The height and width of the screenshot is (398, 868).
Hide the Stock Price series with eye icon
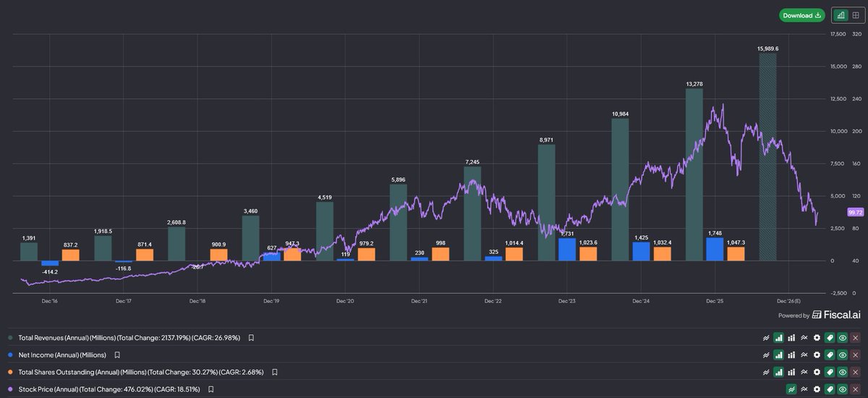click(x=843, y=389)
